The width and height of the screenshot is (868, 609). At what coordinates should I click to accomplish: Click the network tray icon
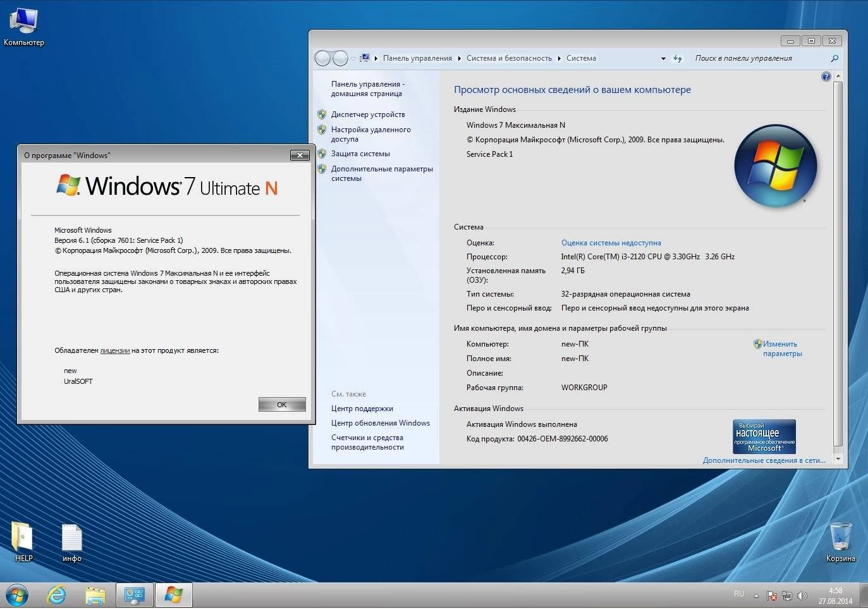[787, 595]
